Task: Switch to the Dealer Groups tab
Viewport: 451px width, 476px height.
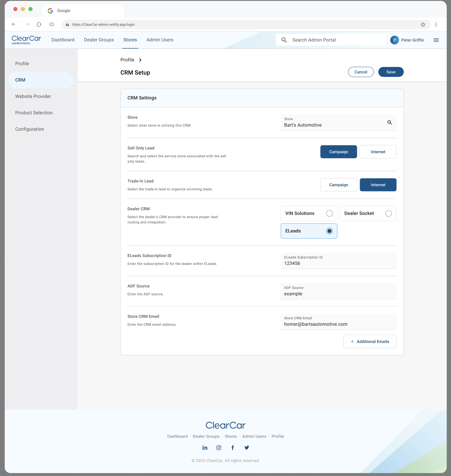Action: 99,40
